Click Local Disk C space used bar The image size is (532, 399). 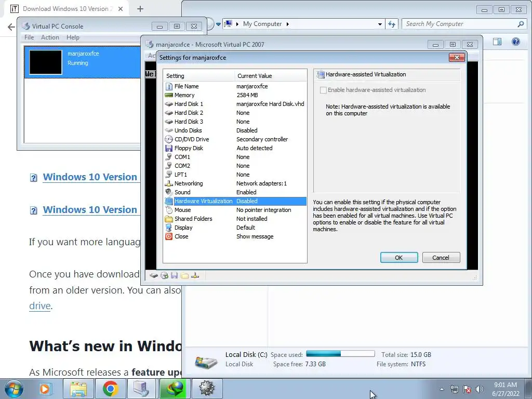tap(340, 354)
